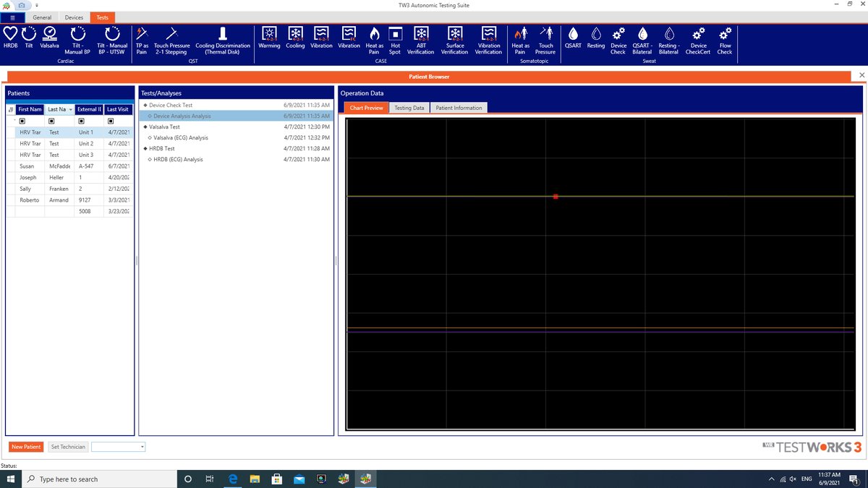
Task: Launch the Vibration 4-2-1 CASE test
Action: click(322, 38)
